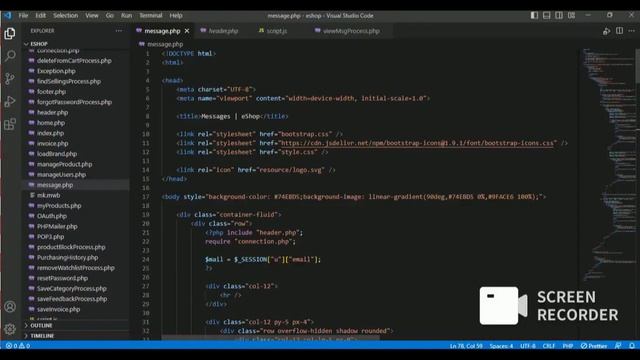Viewport: 640px width, 360px height.
Task: Click the notifications bell in status bar
Action: [631, 346]
